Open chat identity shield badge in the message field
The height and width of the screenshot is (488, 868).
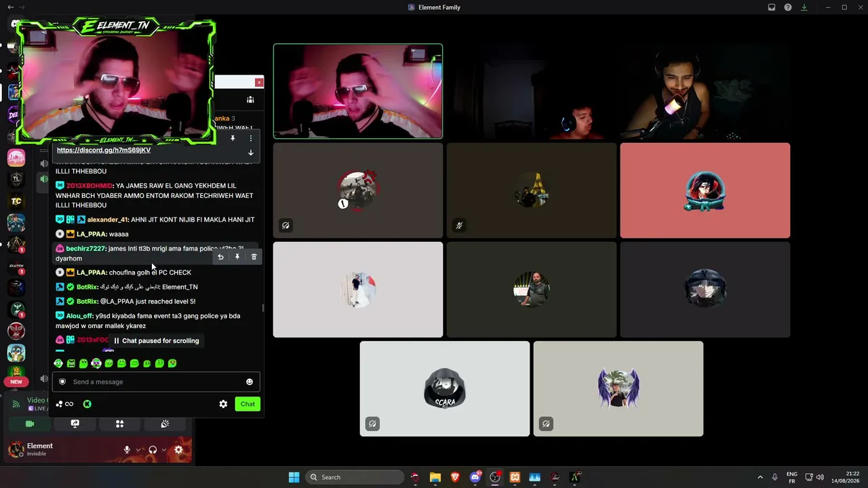tap(62, 382)
